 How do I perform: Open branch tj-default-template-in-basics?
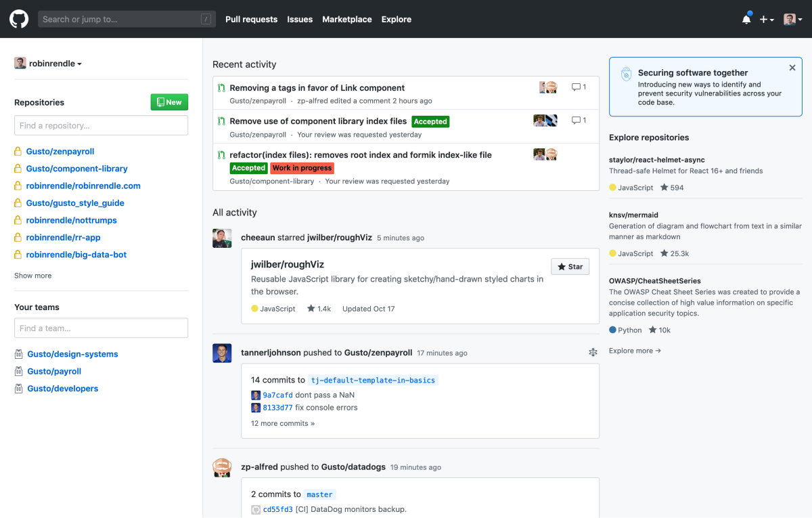(x=373, y=381)
